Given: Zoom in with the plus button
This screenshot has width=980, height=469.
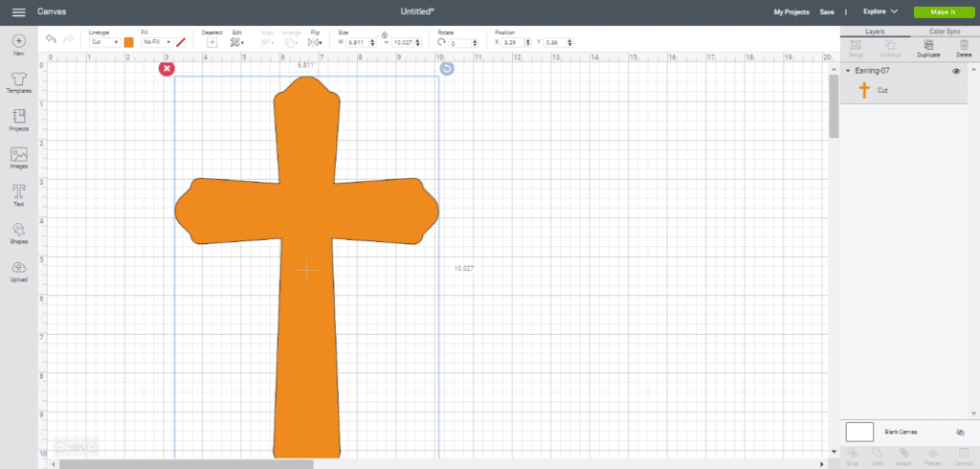Looking at the screenshot, I should click(92, 447).
